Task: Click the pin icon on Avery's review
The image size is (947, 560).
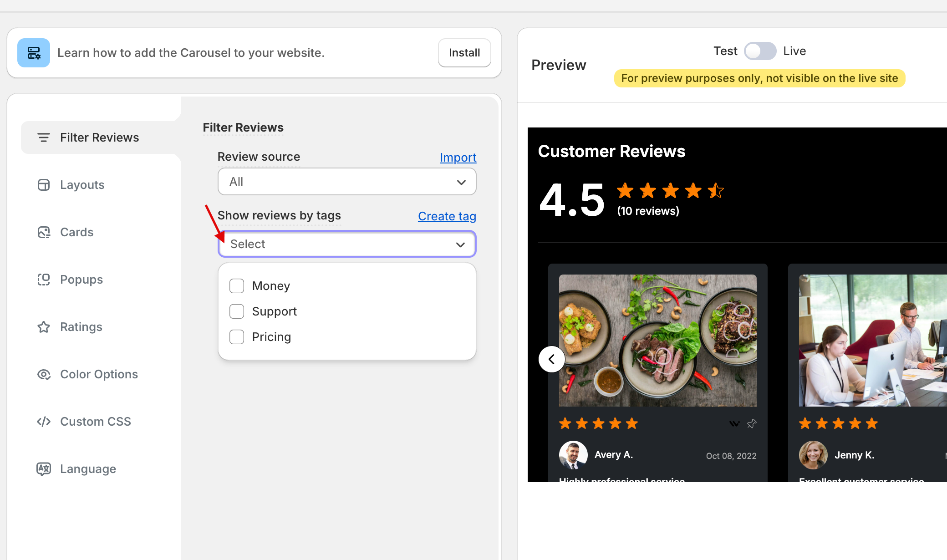Action: pos(752,423)
